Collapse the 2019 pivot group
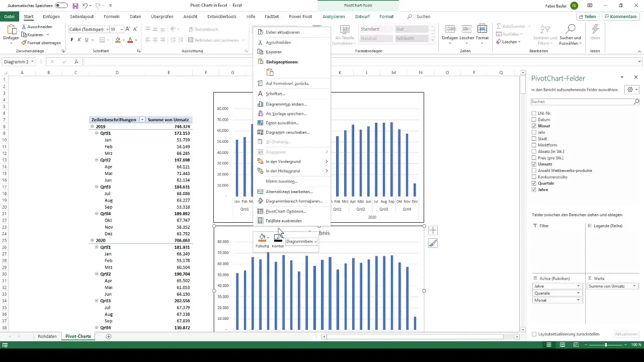This screenshot has width=644, height=362. [92, 127]
